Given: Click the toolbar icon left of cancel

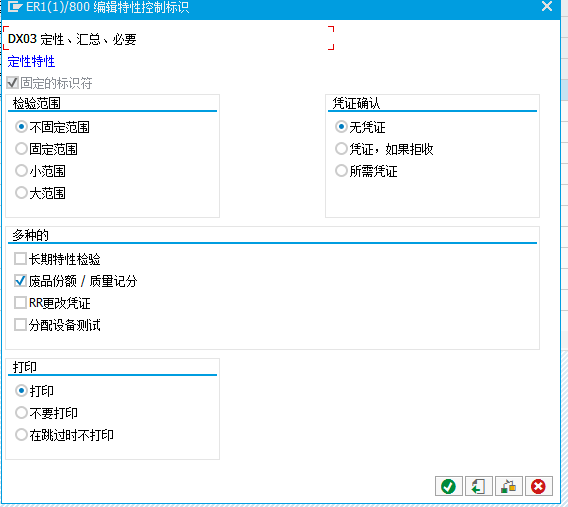Looking at the screenshot, I should pyautogui.click(x=509, y=486).
